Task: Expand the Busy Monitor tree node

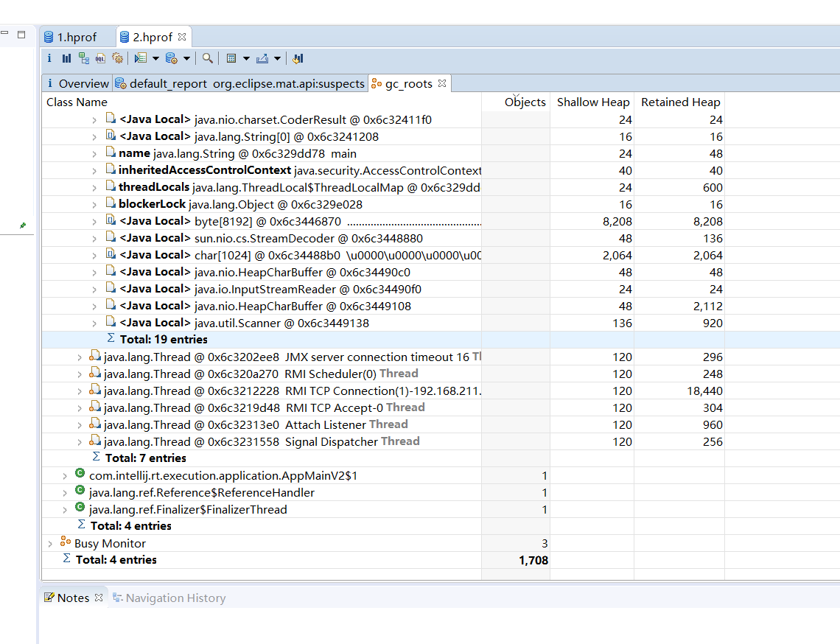Action: click(50, 544)
